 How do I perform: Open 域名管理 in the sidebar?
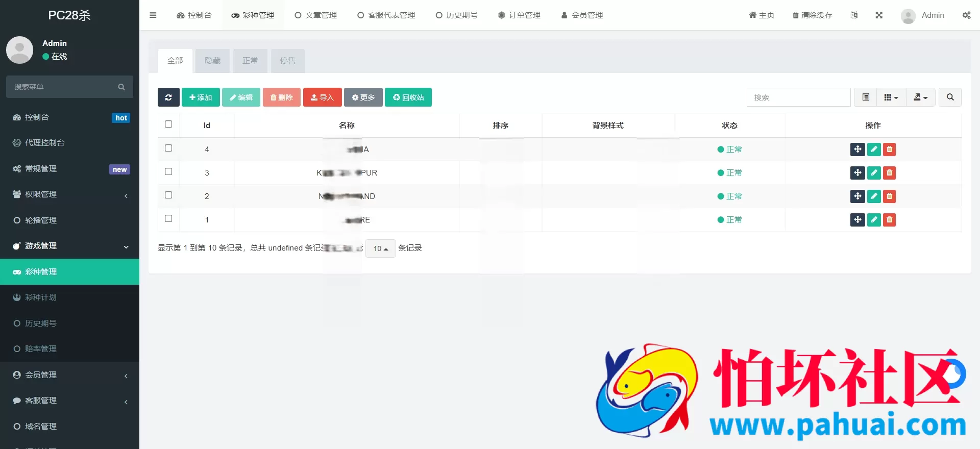pos(69,427)
